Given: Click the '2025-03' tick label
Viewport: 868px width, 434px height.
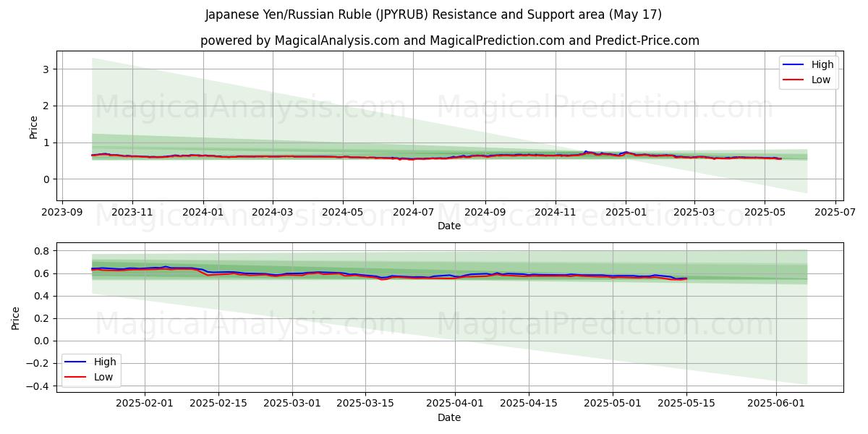Looking at the screenshot, I should (694, 213).
